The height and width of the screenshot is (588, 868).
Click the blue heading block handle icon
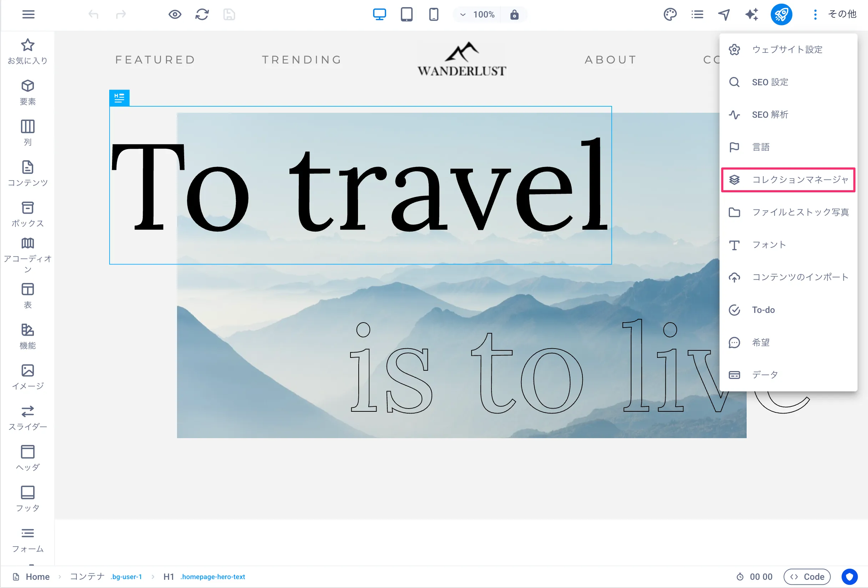pos(119,98)
